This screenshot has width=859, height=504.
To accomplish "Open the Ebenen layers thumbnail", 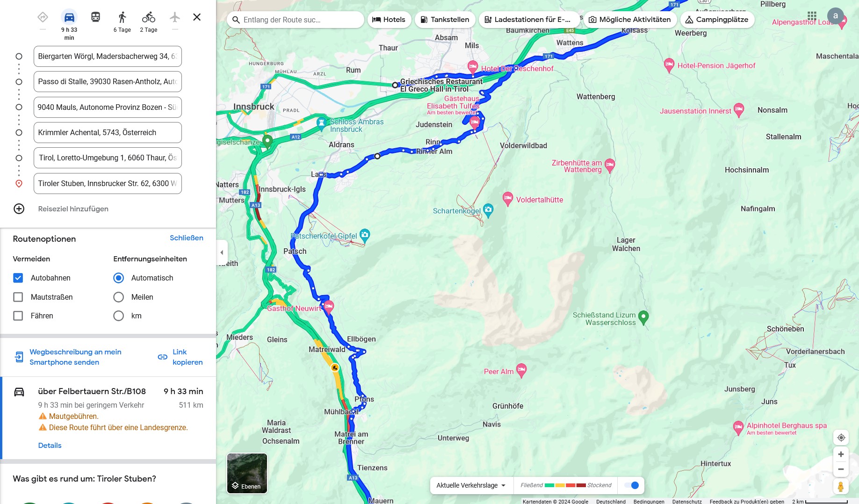I will pos(247,473).
